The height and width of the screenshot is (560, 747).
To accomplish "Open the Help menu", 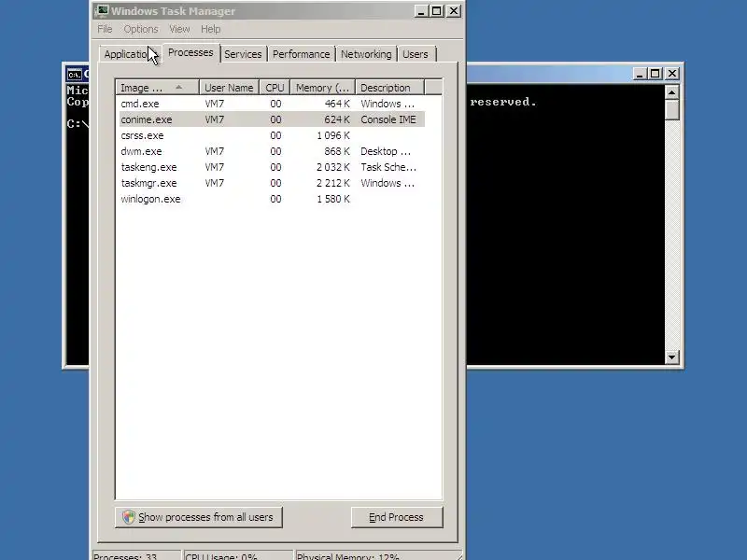I will point(210,29).
